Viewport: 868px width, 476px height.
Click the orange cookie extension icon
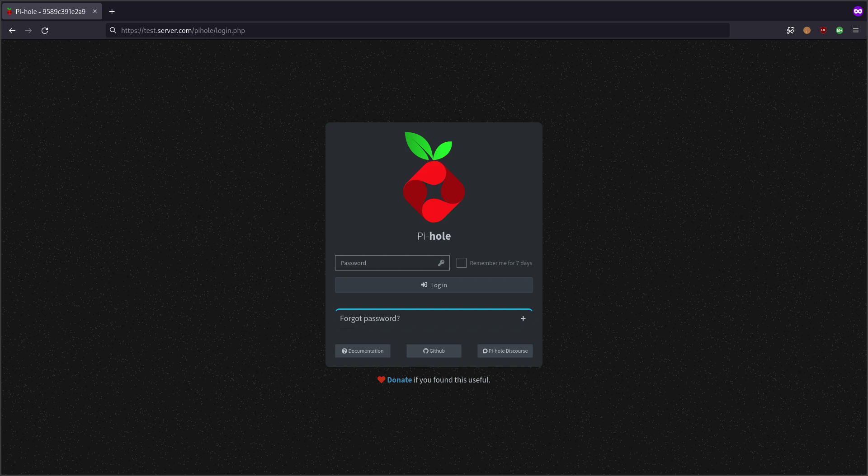click(807, 31)
